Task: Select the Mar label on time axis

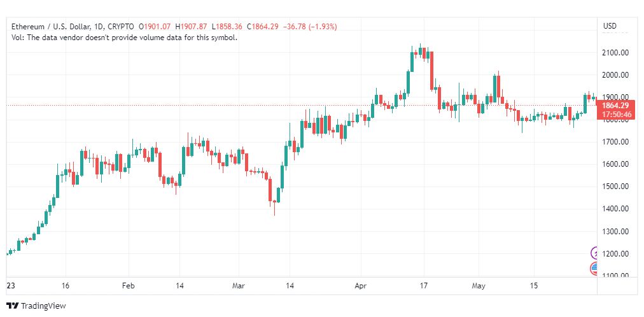Action: tap(239, 286)
